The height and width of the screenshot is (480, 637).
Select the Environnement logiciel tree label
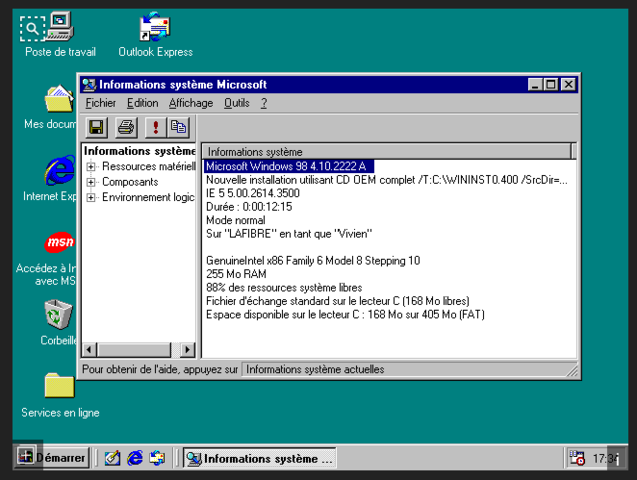tap(148, 197)
